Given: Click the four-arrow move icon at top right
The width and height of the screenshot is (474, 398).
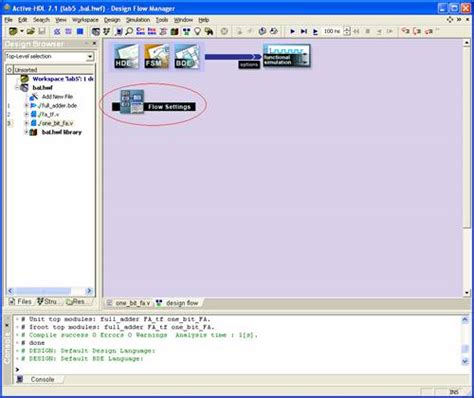Looking at the screenshot, I should 450,20.
